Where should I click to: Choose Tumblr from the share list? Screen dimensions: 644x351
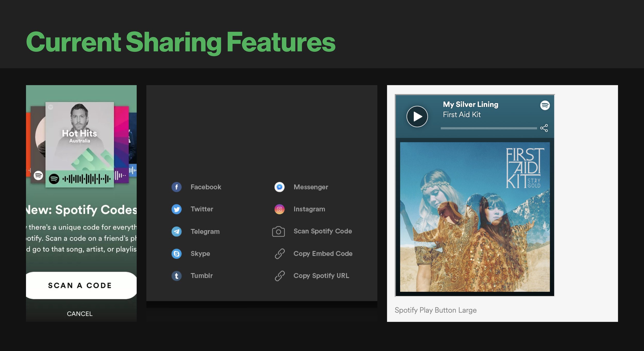click(x=201, y=276)
